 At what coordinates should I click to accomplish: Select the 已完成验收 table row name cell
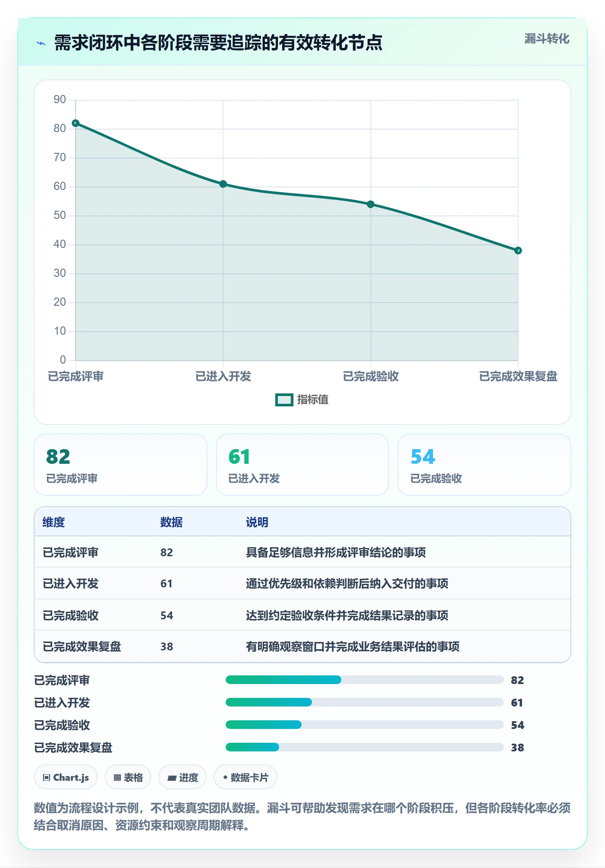pos(70,615)
